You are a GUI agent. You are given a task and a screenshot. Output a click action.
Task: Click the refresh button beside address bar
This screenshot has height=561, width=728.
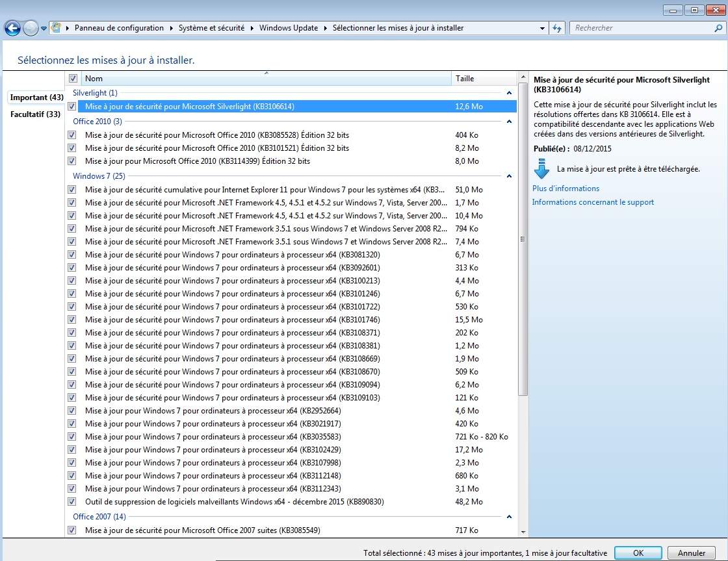click(x=557, y=28)
